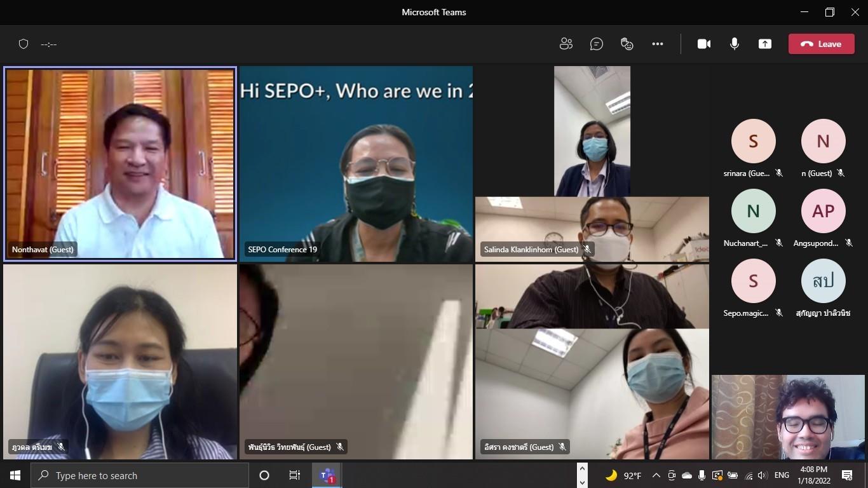868x488 pixels.
Task: Click the srinara guest avatar
Action: coord(753,141)
